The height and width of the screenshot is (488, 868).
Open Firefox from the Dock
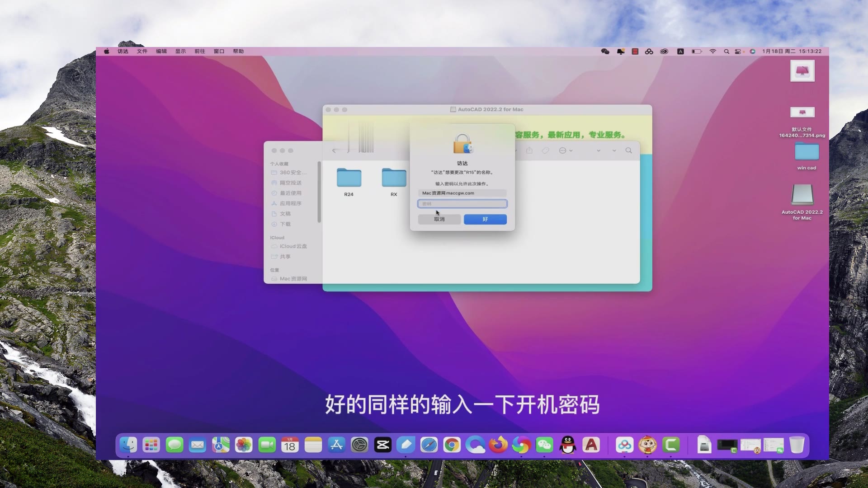tap(498, 445)
